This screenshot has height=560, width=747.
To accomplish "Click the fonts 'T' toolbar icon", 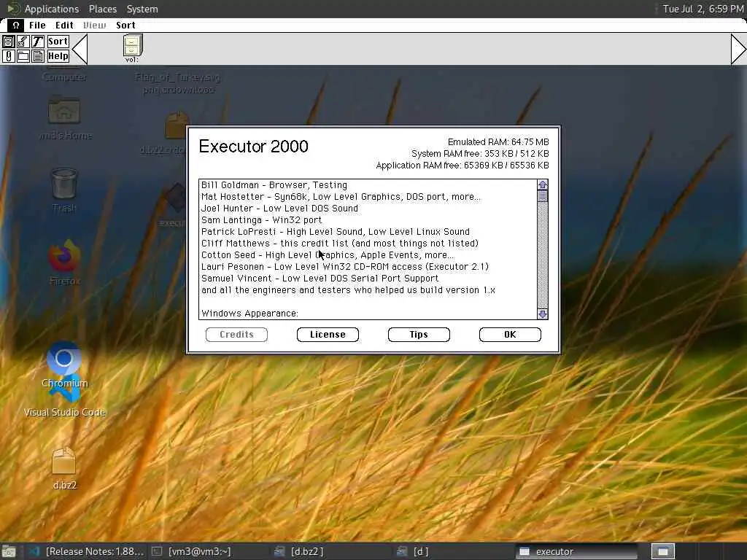I will pyautogui.click(x=38, y=42).
